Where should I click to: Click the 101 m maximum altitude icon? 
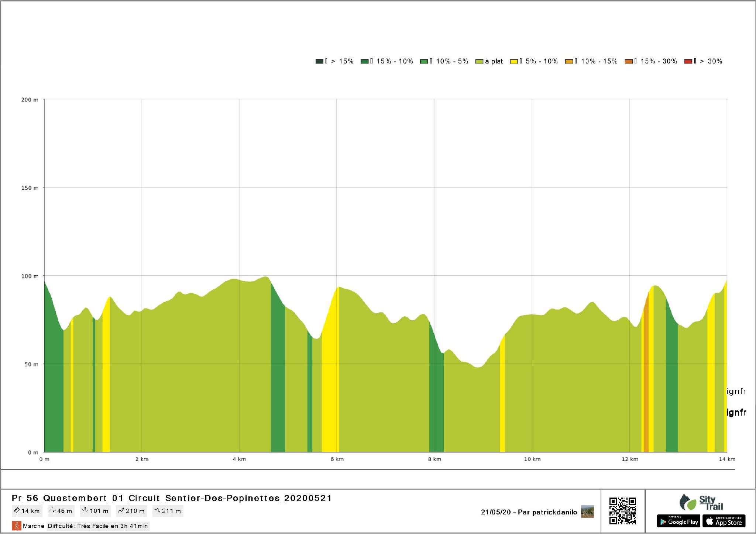[x=85, y=511]
